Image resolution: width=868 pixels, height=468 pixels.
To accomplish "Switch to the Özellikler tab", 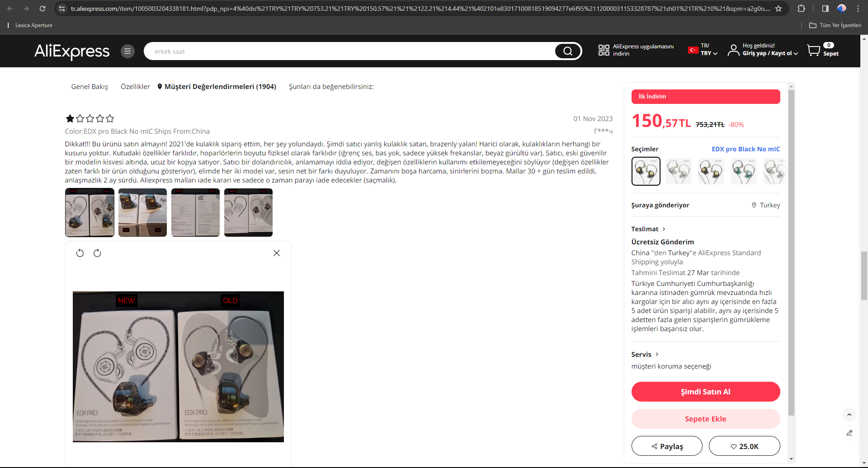I will [135, 87].
